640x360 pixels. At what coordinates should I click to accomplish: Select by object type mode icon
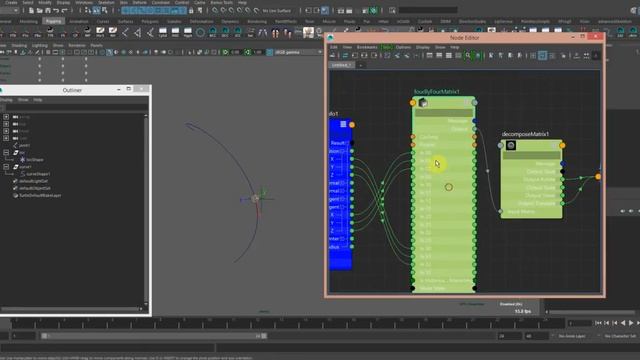pos(97,11)
